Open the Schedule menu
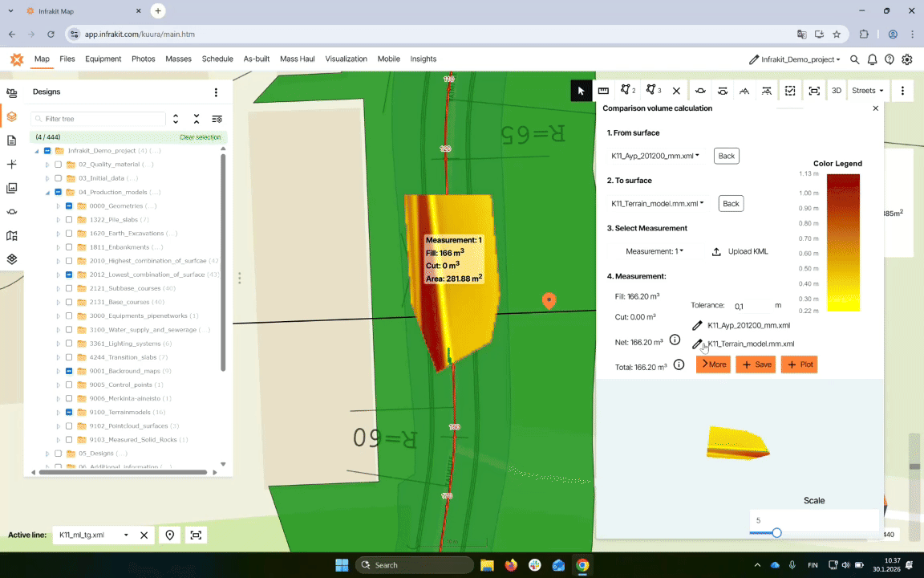The image size is (924, 578). [x=217, y=59]
